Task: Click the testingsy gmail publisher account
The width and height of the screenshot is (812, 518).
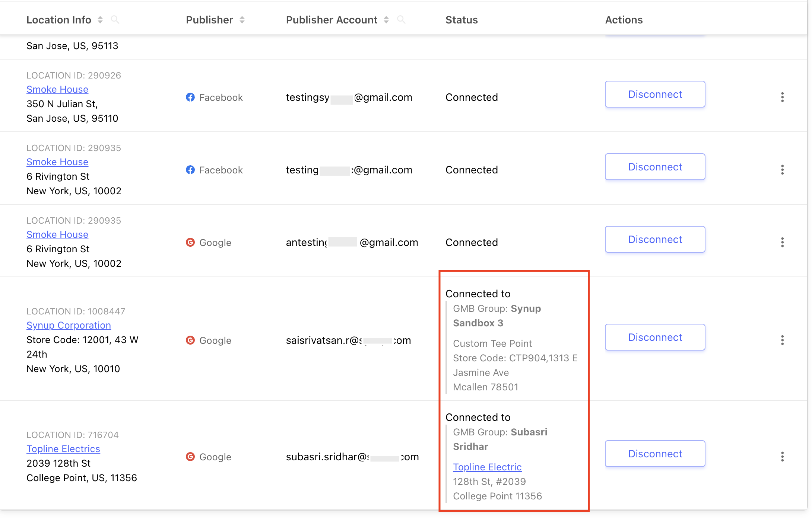Action: click(x=349, y=97)
